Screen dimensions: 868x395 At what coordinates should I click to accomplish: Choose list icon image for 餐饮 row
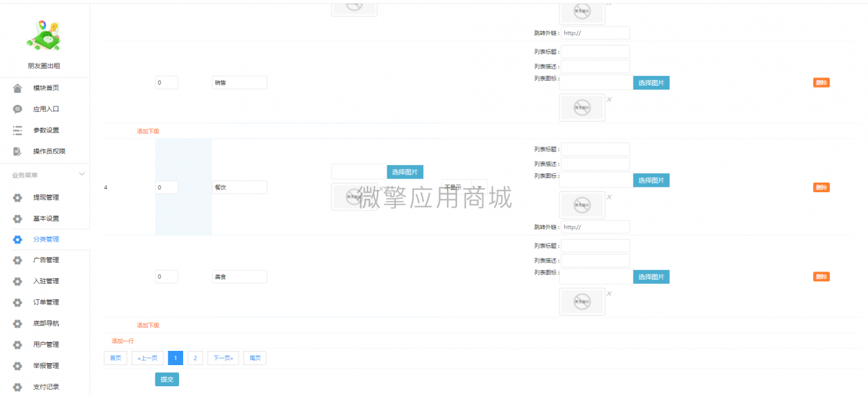651,180
